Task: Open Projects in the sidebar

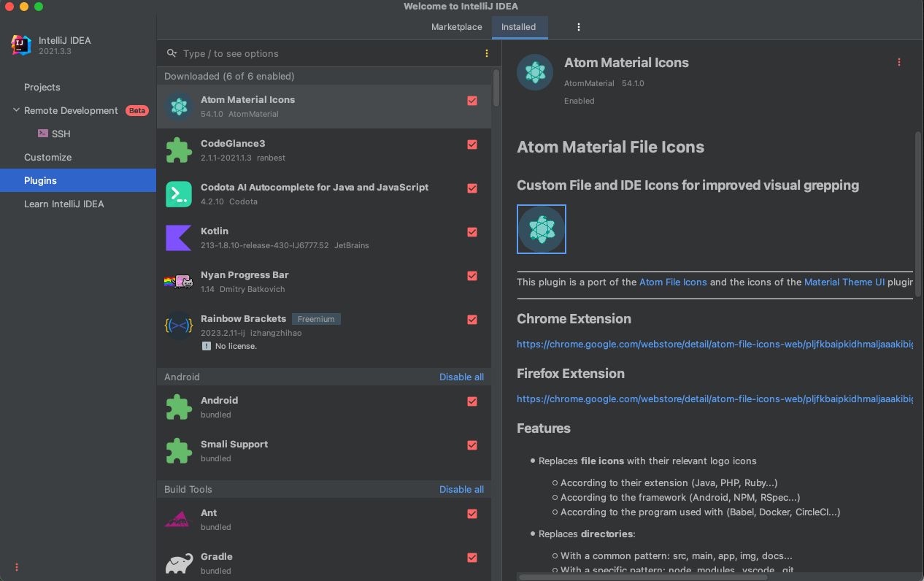Action: click(42, 87)
